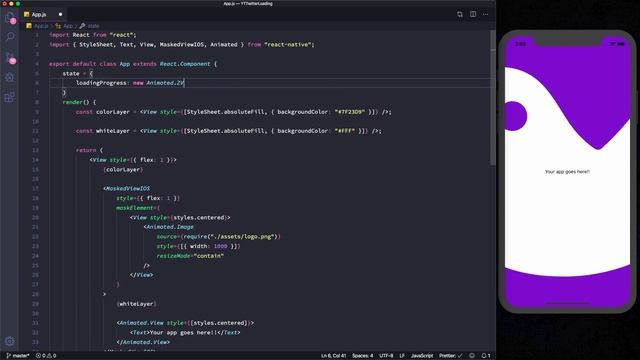The image size is (640, 360).
Task: Click Spaces: 4 indentation setting in the status bar
Action: pyautogui.click(x=362, y=356)
